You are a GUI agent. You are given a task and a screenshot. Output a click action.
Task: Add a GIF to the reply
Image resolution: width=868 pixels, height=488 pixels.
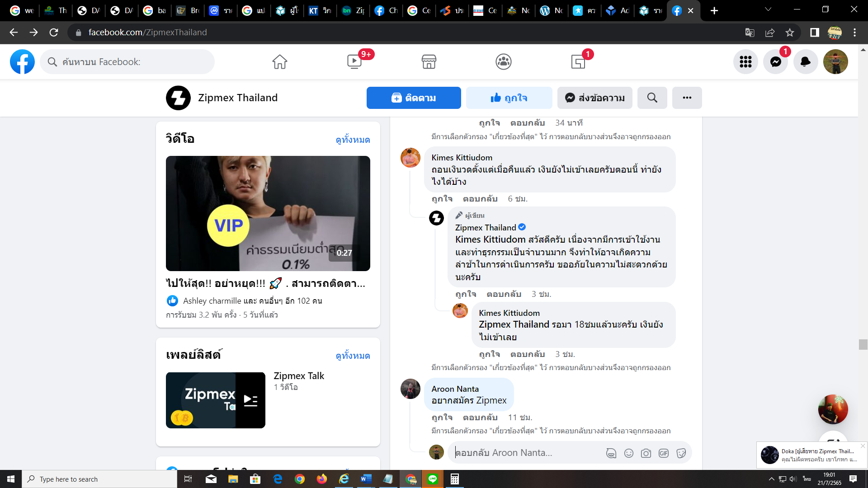pyautogui.click(x=664, y=453)
